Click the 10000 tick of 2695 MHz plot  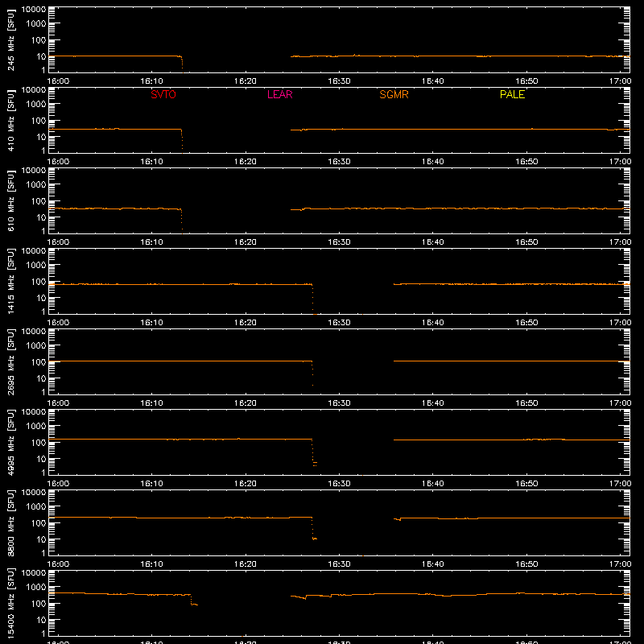point(34,331)
